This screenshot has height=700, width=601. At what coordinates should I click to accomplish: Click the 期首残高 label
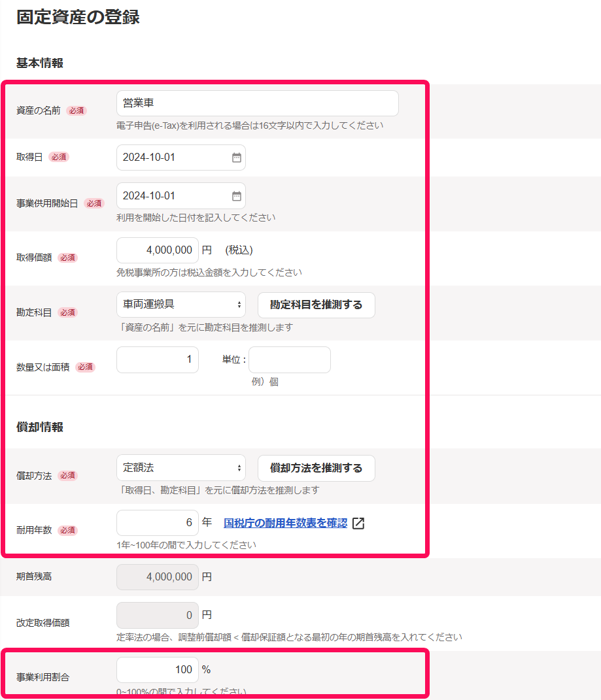pyautogui.click(x=34, y=576)
